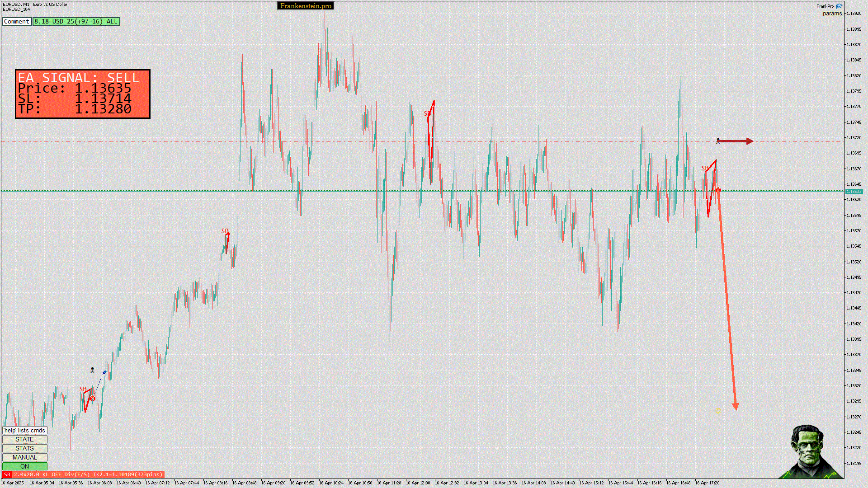Click the skull marker near the early SB trade
Screen dimensions: 868x488
pyautogui.click(x=92, y=370)
